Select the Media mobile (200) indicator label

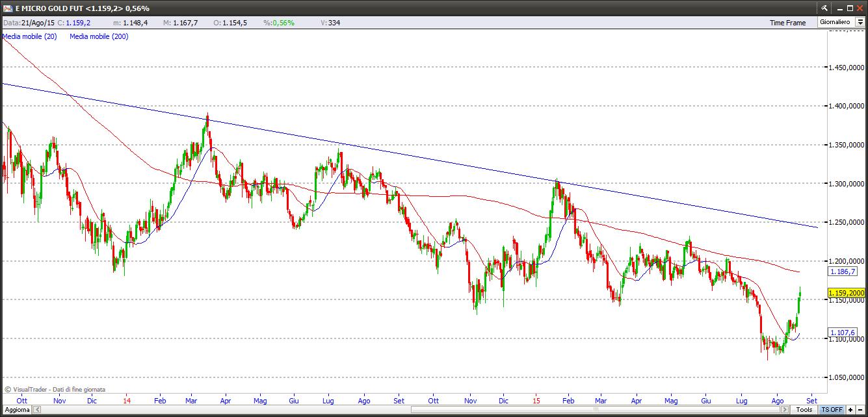[x=99, y=36]
